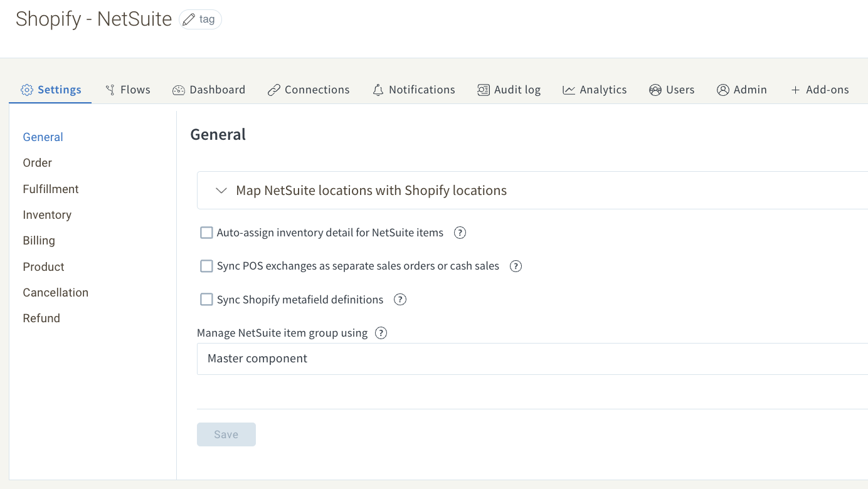Click the Admin person icon
This screenshot has width=868, height=489.
(723, 90)
